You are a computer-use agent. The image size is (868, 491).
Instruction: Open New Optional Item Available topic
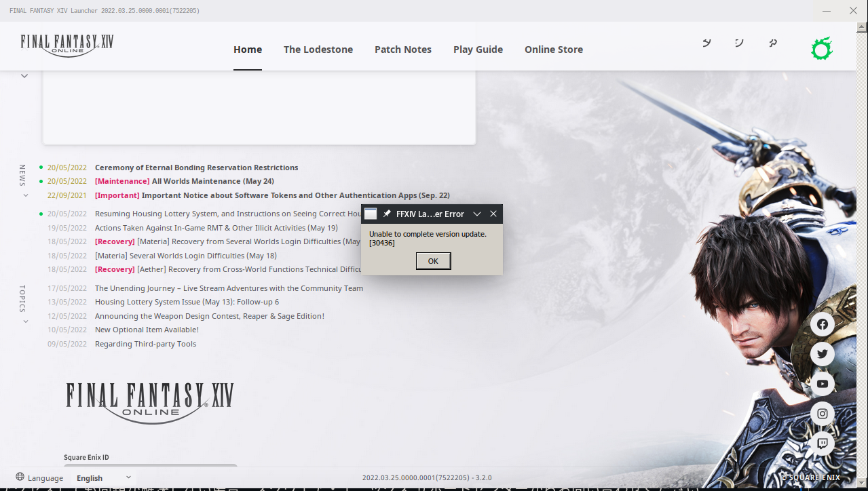147,330
